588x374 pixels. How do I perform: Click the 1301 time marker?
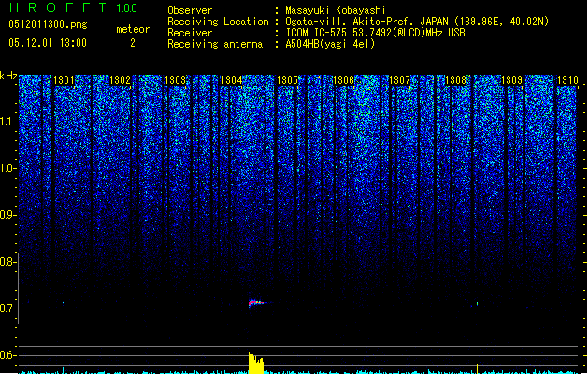click(65, 80)
